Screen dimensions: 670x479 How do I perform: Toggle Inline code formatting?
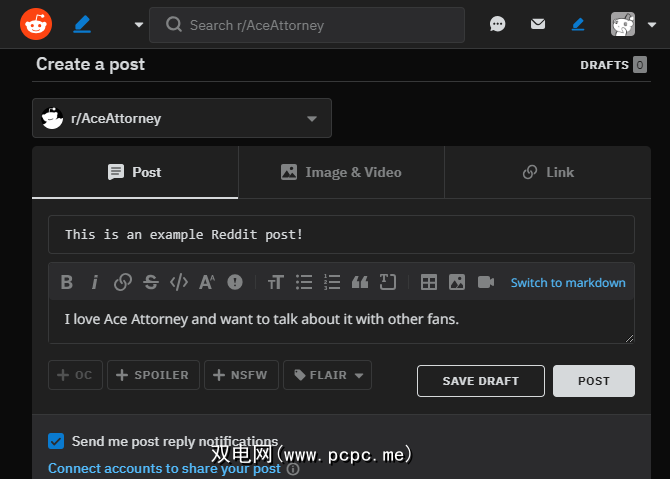[179, 282]
